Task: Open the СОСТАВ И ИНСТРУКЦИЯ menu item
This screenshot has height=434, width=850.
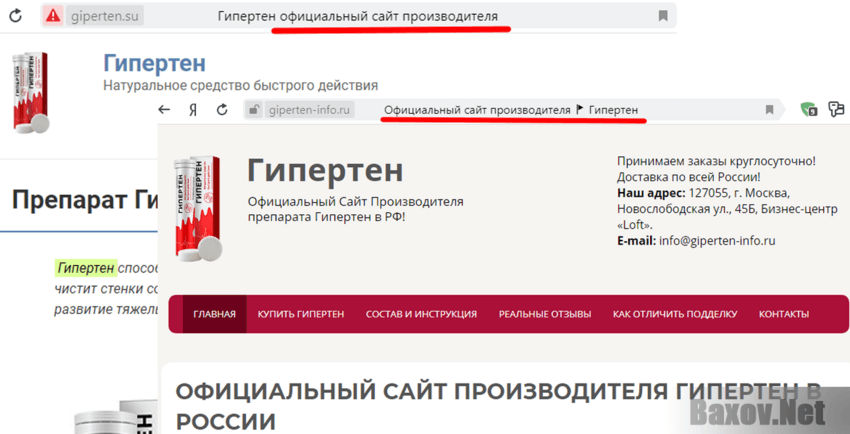Action: pyautogui.click(x=421, y=314)
